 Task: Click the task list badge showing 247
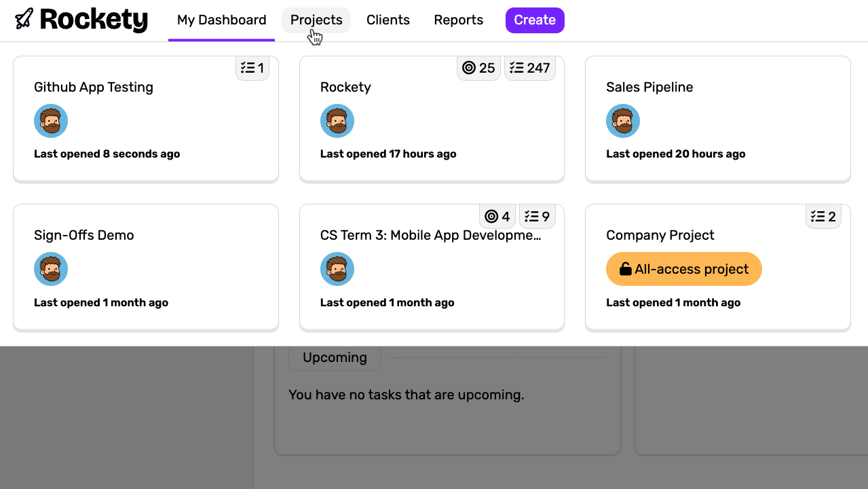[530, 68]
